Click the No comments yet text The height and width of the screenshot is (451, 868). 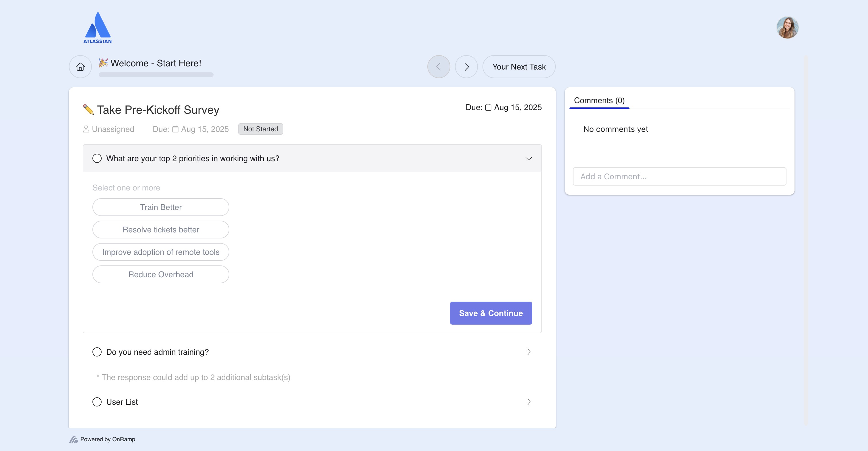coord(615,129)
